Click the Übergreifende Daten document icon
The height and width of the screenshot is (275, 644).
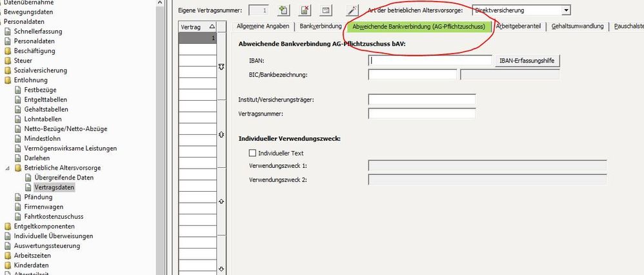(x=28, y=178)
